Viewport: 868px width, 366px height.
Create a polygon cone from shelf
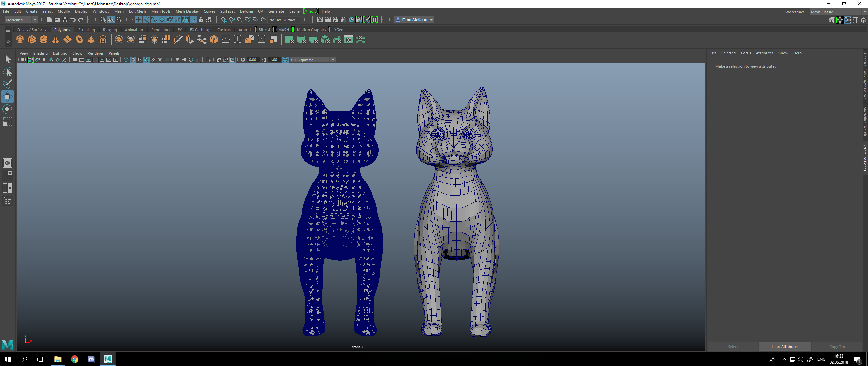pyautogui.click(x=56, y=40)
